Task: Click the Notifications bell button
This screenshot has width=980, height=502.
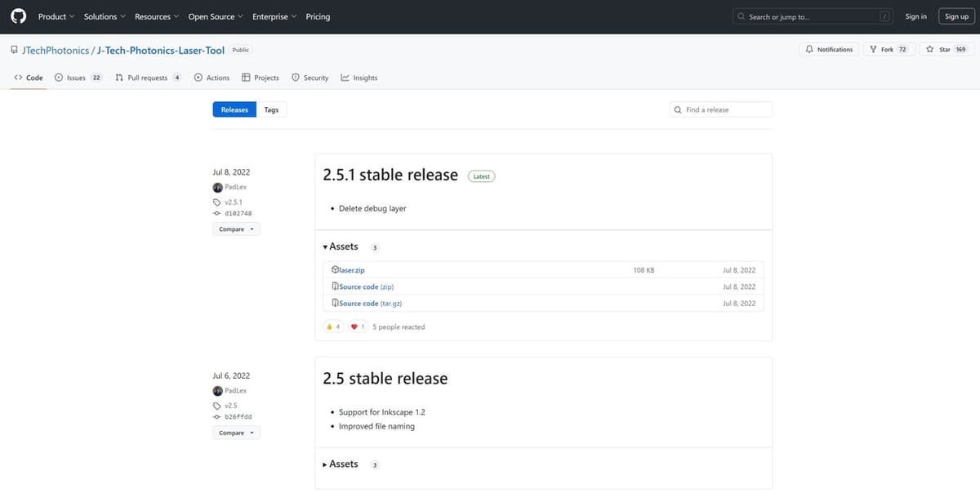Action: (x=829, y=50)
